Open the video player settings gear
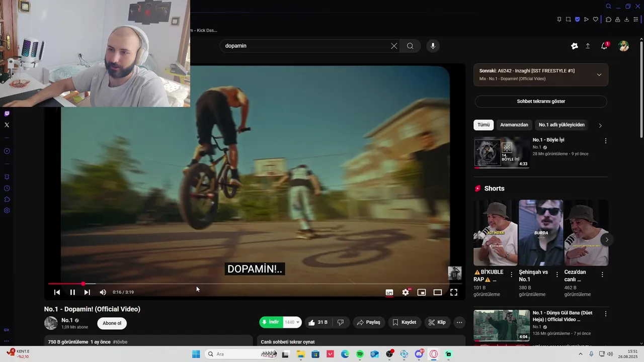This screenshot has width=644, height=362. [406, 292]
